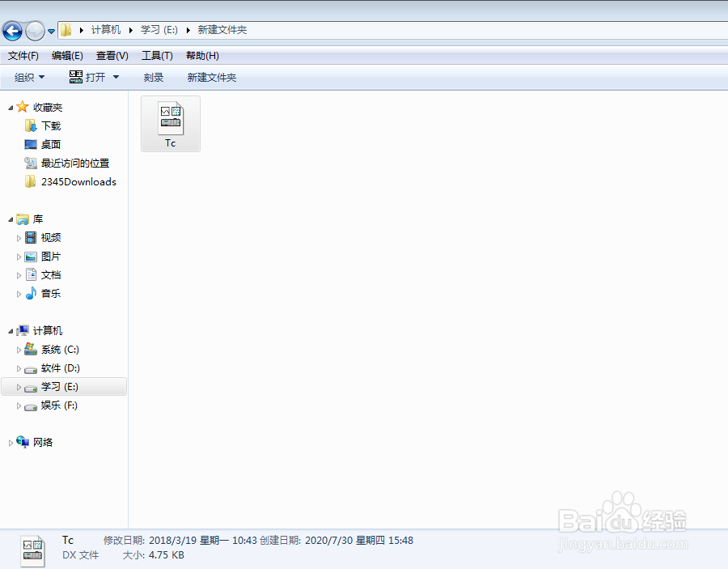This screenshot has width=728, height=569.
Task: Click the 系统 (C:) drive icon
Action: (31, 349)
